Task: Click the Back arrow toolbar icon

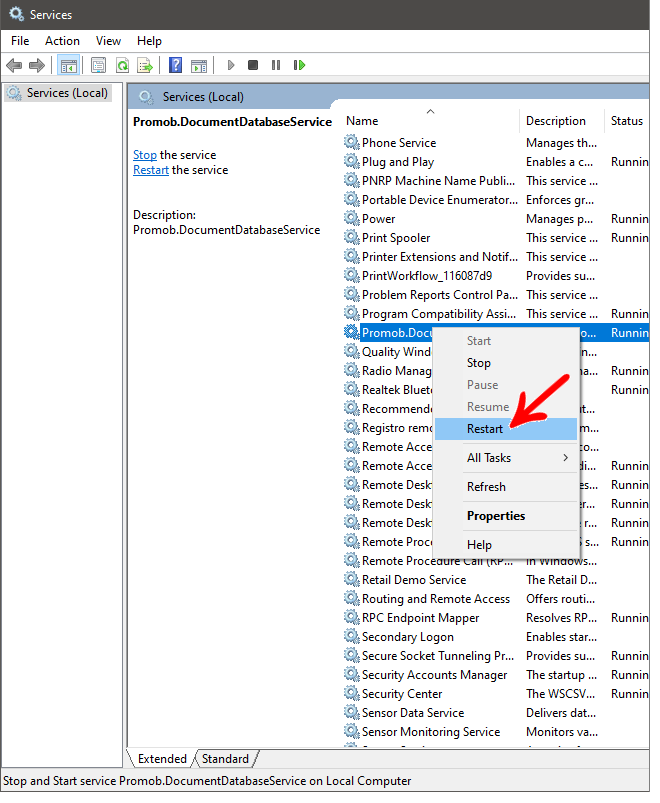Action: [14, 66]
